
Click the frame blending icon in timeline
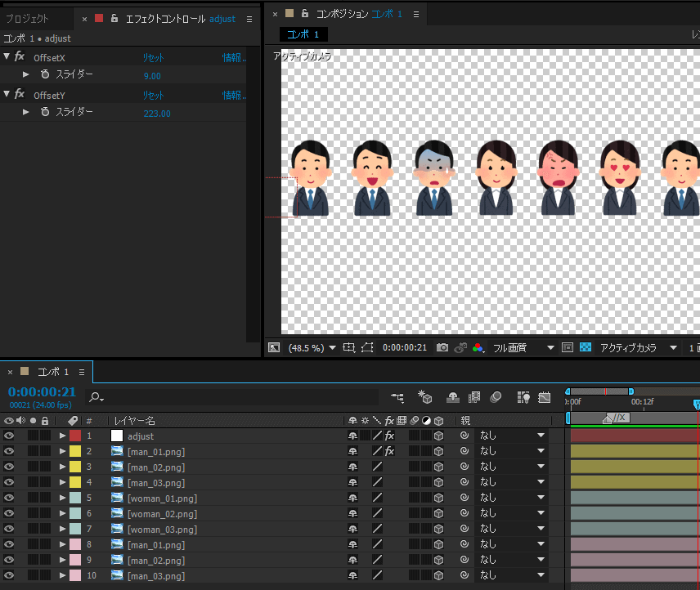473,398
